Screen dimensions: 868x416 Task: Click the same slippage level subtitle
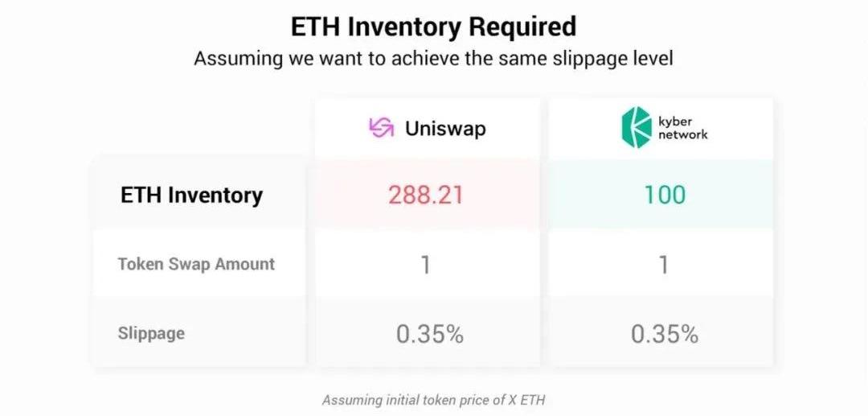[433, 58]
